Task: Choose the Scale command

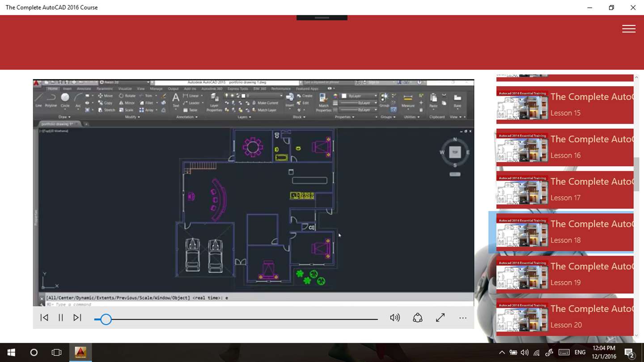Action: (x=126, y=110)
